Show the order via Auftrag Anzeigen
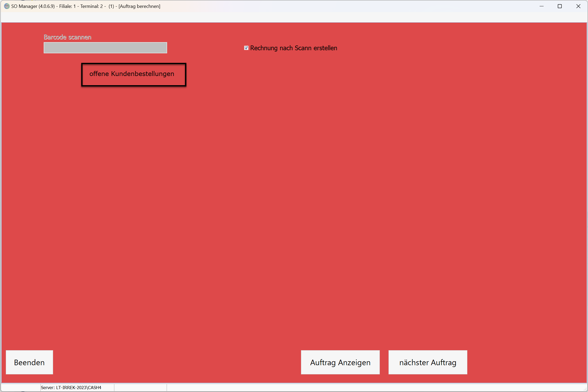Image resolution: width=588 pixels, height=392 pixels. (x=340, y=362)
